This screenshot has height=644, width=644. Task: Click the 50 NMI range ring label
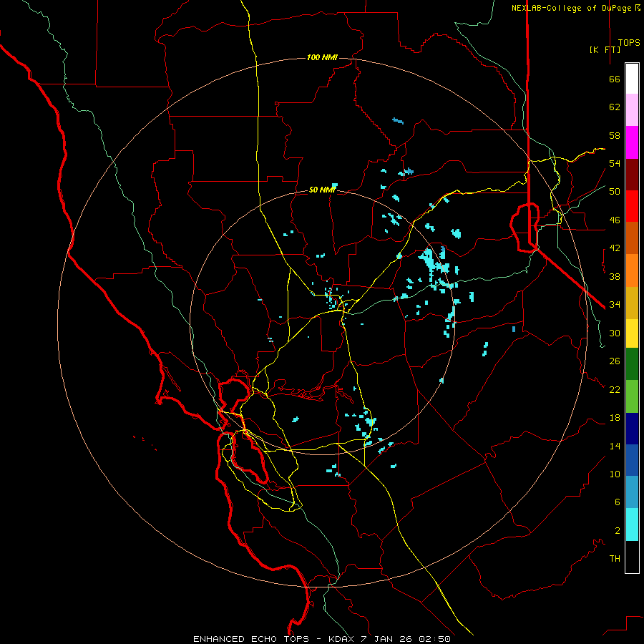(x=323, y=190)
